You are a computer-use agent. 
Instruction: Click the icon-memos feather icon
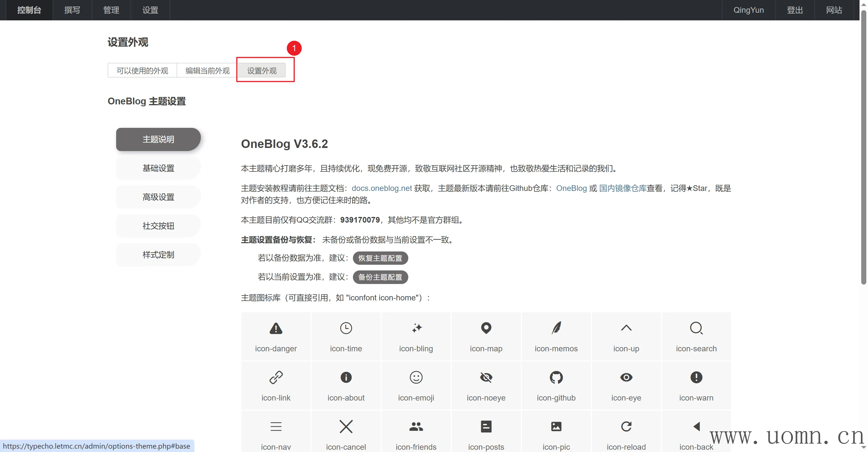point(556,328)
